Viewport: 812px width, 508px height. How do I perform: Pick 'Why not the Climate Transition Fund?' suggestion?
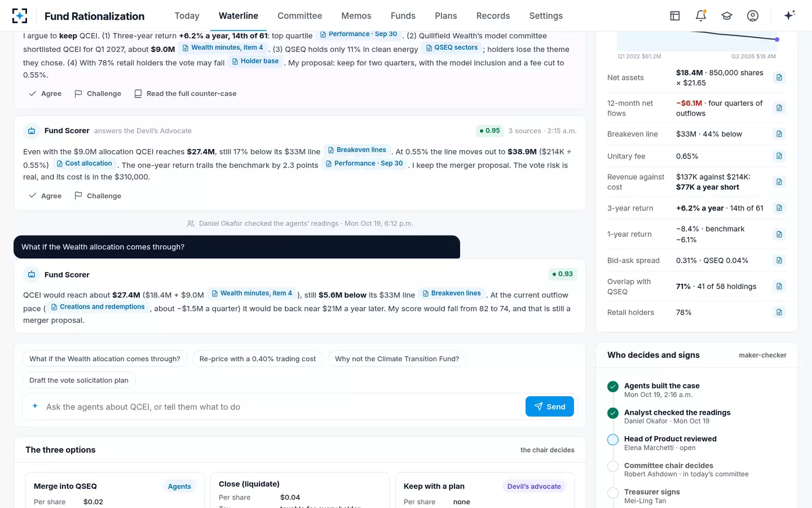(x=397, y=359)
